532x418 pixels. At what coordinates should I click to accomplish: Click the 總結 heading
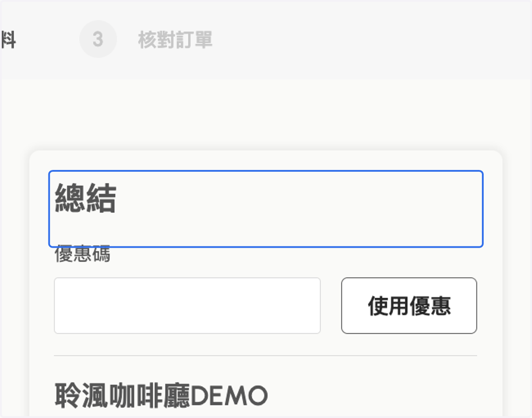click(x=86, y=199)
